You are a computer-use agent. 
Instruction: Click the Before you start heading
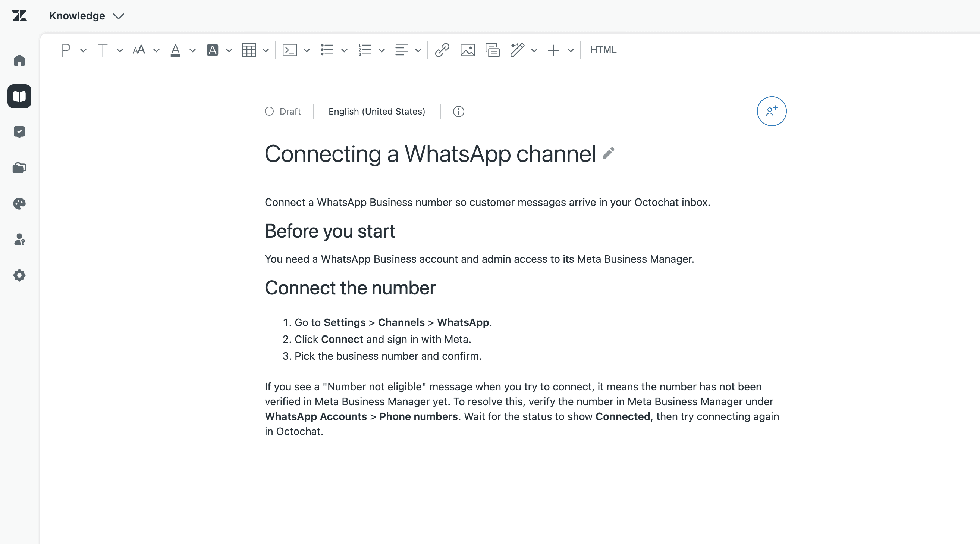coord(330,231)
